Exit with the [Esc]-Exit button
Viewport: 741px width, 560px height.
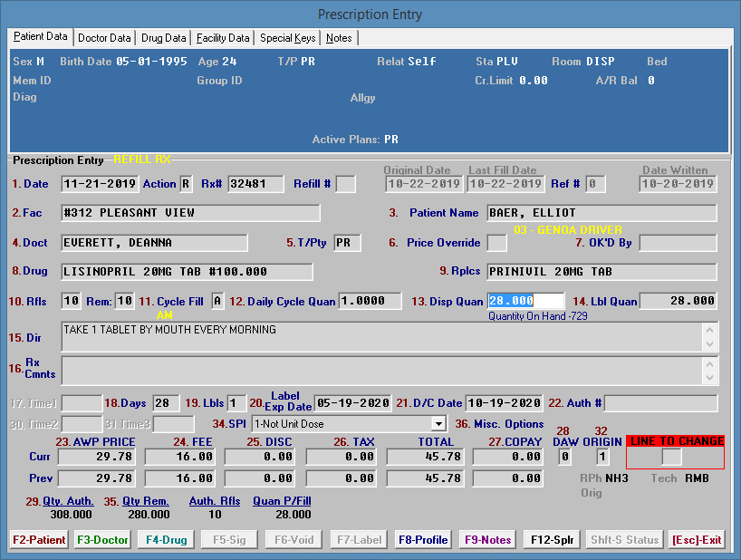click(x=697, y=539)
